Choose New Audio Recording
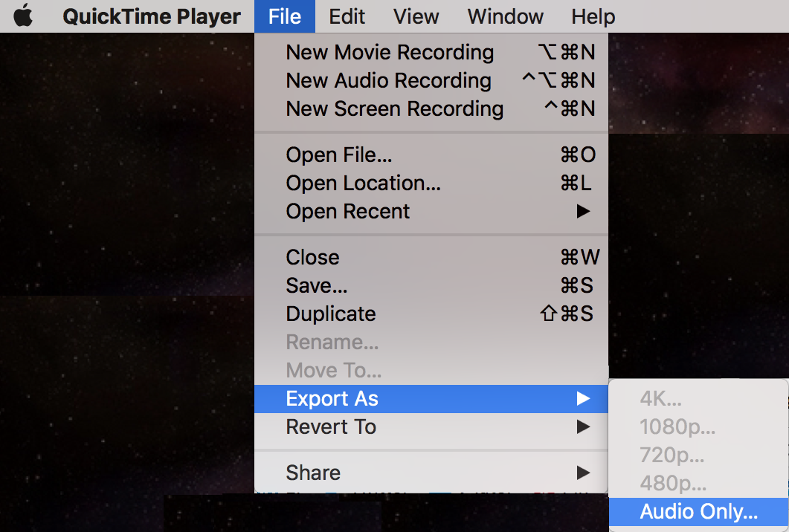The width and height of the screenshot is (789, 532). 431,80
